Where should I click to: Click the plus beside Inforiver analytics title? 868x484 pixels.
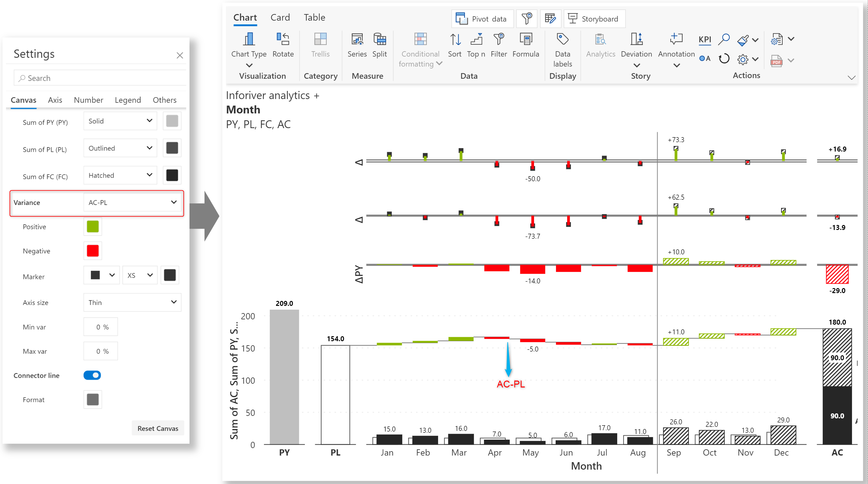(x=316, y=96)
